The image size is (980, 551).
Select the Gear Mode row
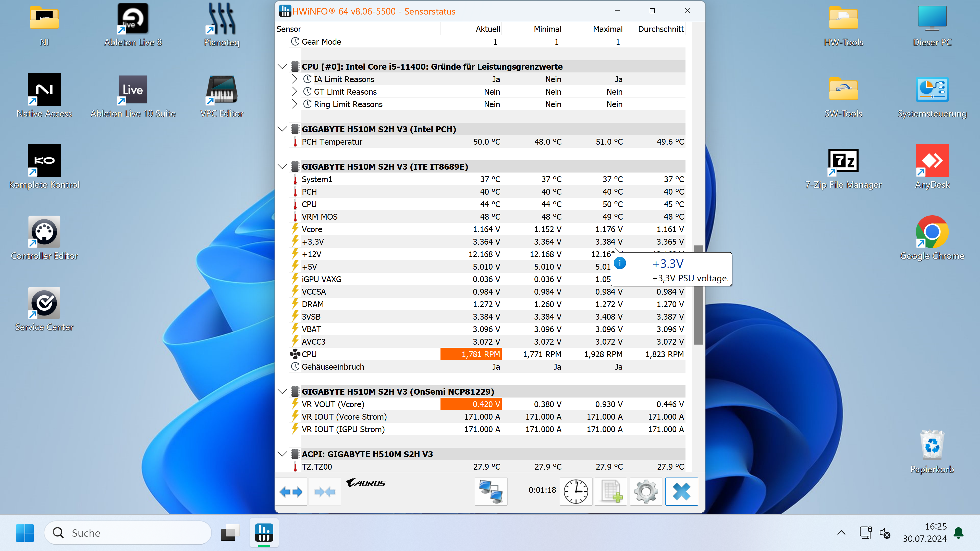click(487, 41)
